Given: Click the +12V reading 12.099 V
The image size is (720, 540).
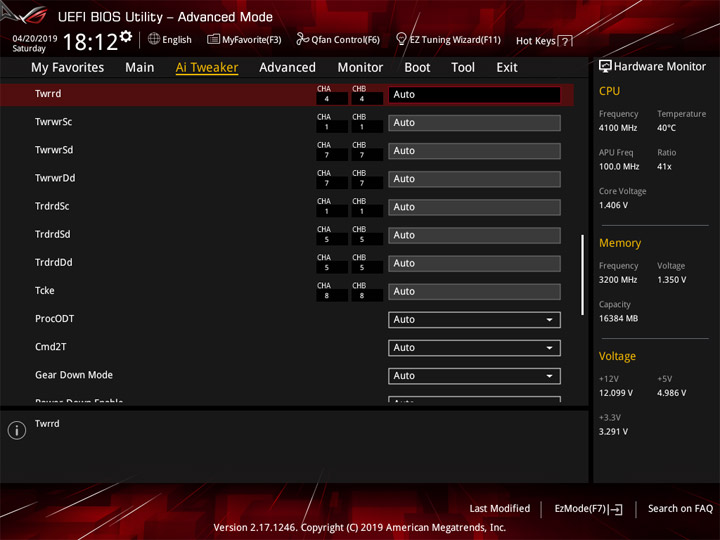Looking at the screenshot, I should [x=615, y=393].
